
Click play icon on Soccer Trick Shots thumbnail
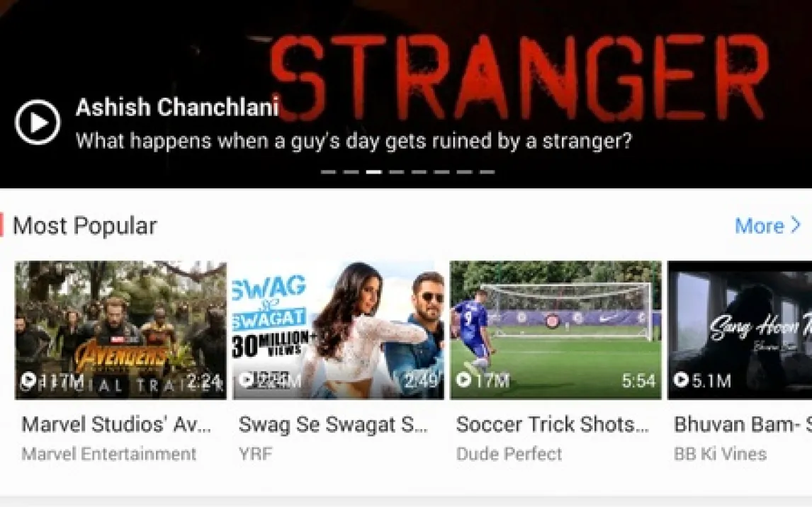pyautogui.click(x=463, y=380)
